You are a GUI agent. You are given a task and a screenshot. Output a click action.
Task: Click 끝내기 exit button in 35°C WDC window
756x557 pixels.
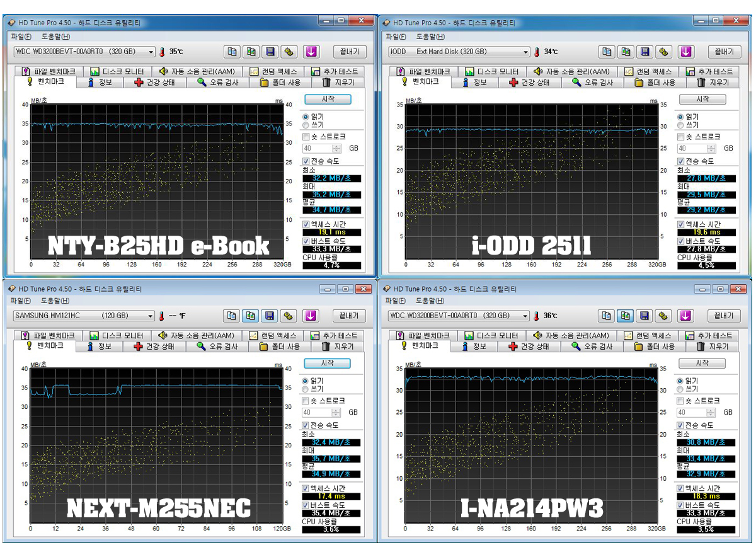[x=349, y=52]
